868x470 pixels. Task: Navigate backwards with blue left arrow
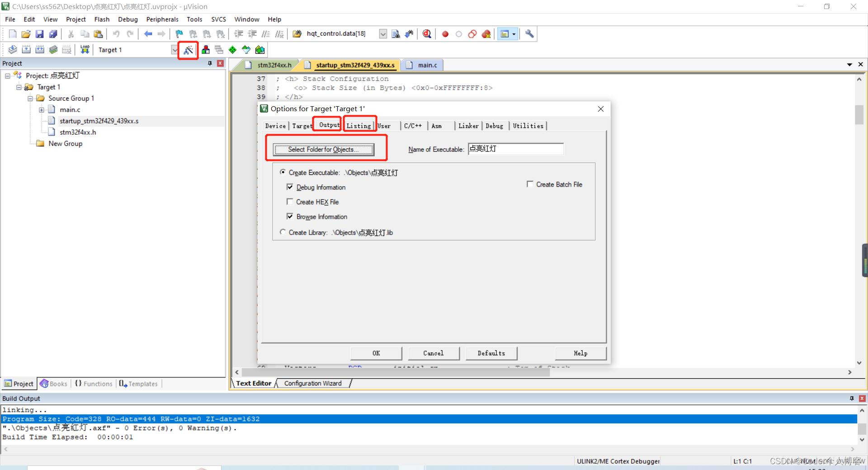coord(148,34)
